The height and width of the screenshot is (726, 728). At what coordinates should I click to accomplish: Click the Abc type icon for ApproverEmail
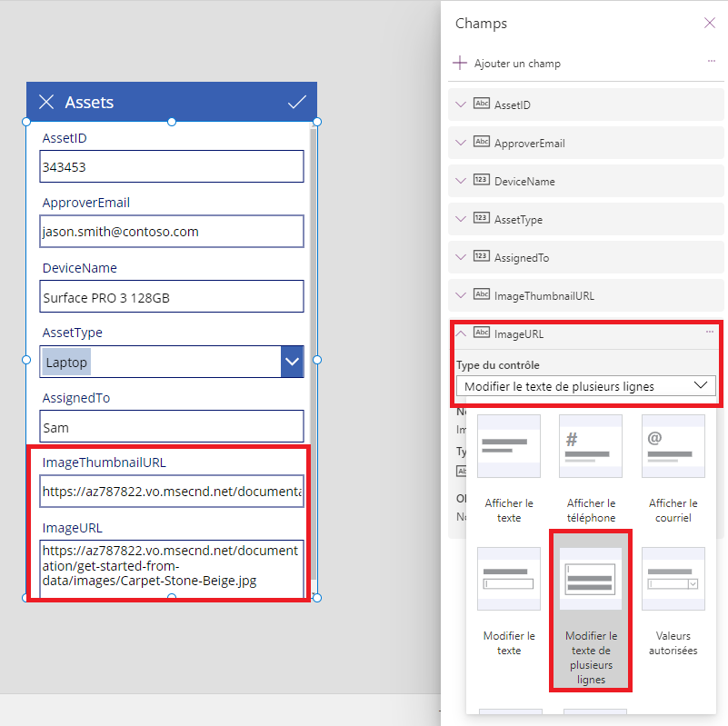482,141
